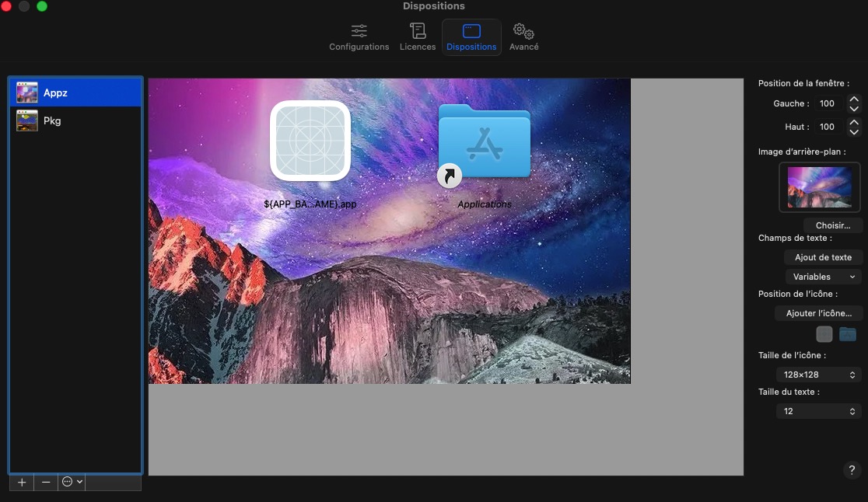868x502 pixels.
Task: Add a new layout with plus button
Action: coord(22,483)
